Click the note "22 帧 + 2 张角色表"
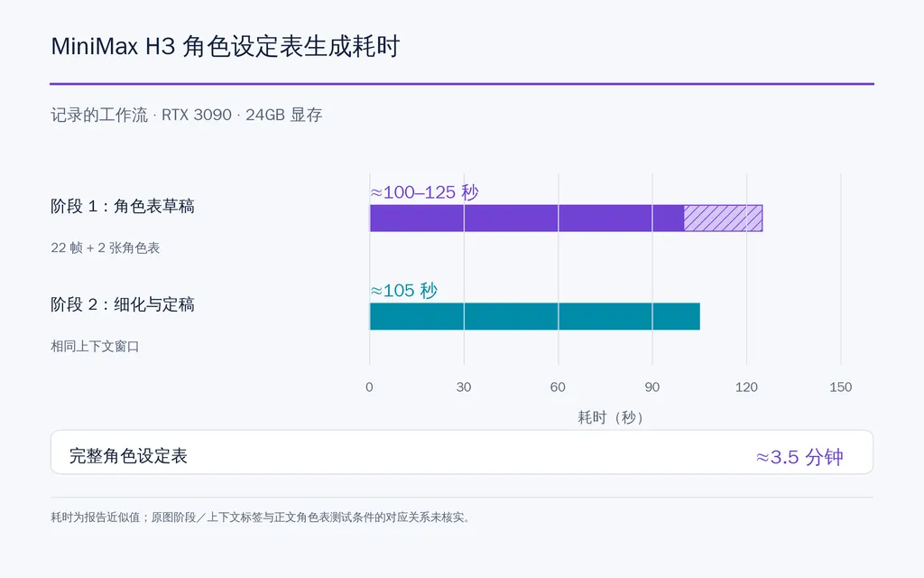The width and height of the screenshot is (924, 578). tap(106, 247)
